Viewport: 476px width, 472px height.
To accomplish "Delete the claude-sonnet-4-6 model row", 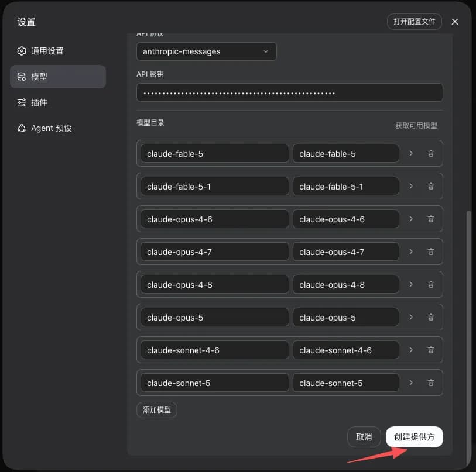I will 430,350.
